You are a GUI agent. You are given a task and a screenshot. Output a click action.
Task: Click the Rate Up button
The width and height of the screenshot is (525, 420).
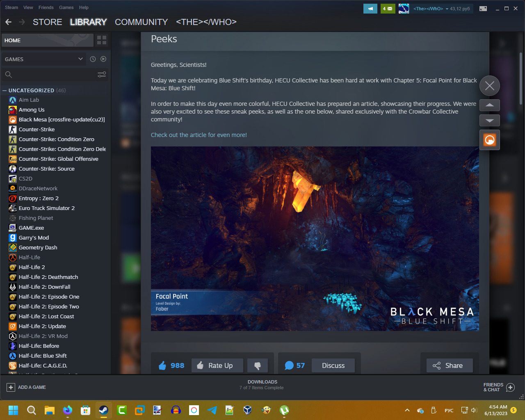pos(217,365)
